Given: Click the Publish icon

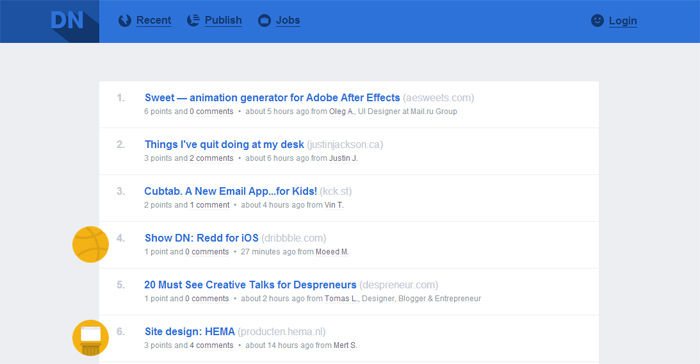Looking at the screenshot, I should tap(193, 20).
